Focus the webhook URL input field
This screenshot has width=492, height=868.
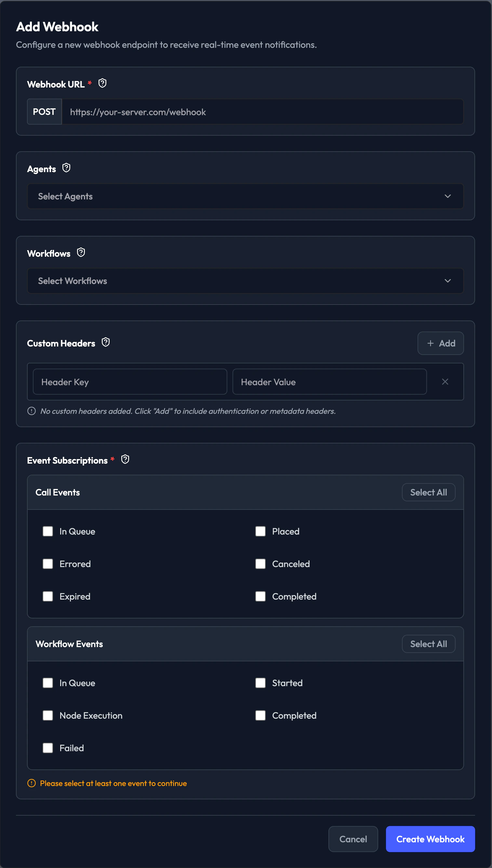262,112
